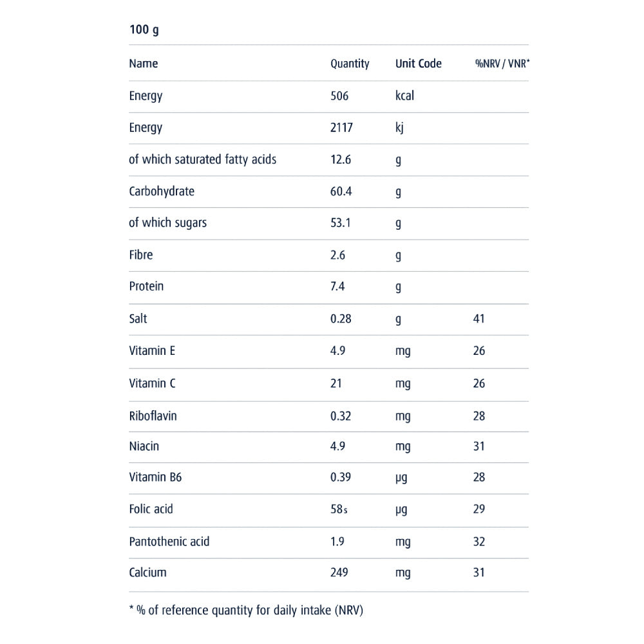Click the "Riboflavin" row label
The width and height of the screenshot is (644, 644).
[x=153, y=416]
